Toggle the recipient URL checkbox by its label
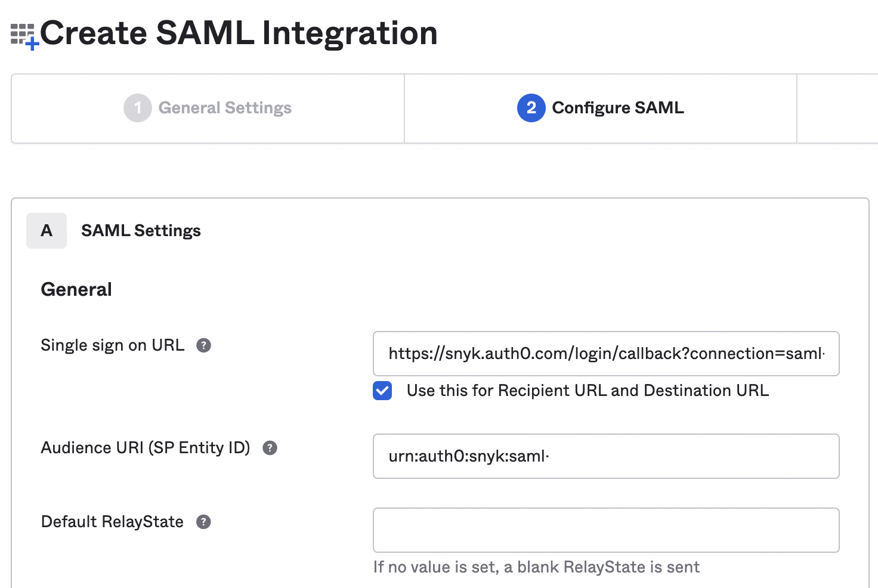The image size is (878, 588). (588, 391)
